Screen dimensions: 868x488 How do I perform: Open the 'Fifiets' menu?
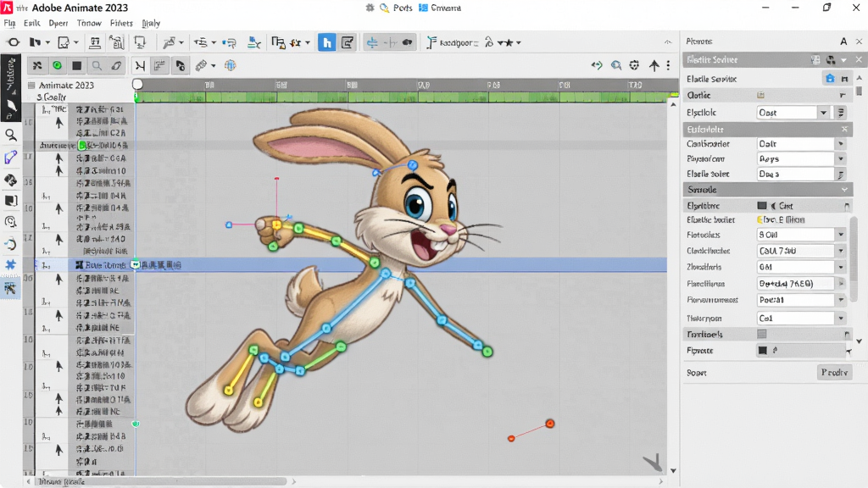coord(121,23)
